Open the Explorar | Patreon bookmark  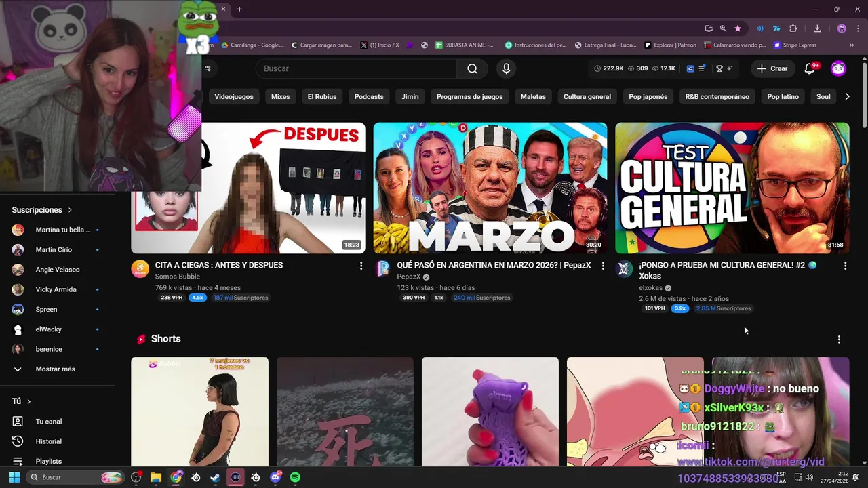[670, 45]
